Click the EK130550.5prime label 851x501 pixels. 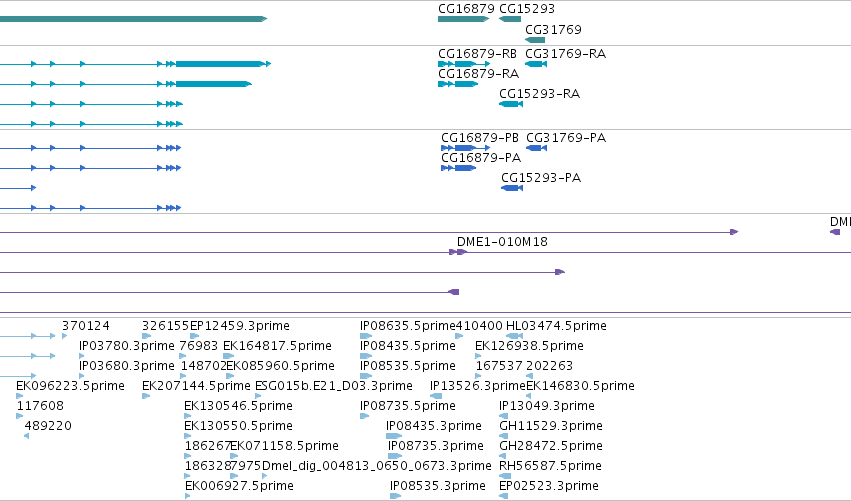[x=238, y=427]
